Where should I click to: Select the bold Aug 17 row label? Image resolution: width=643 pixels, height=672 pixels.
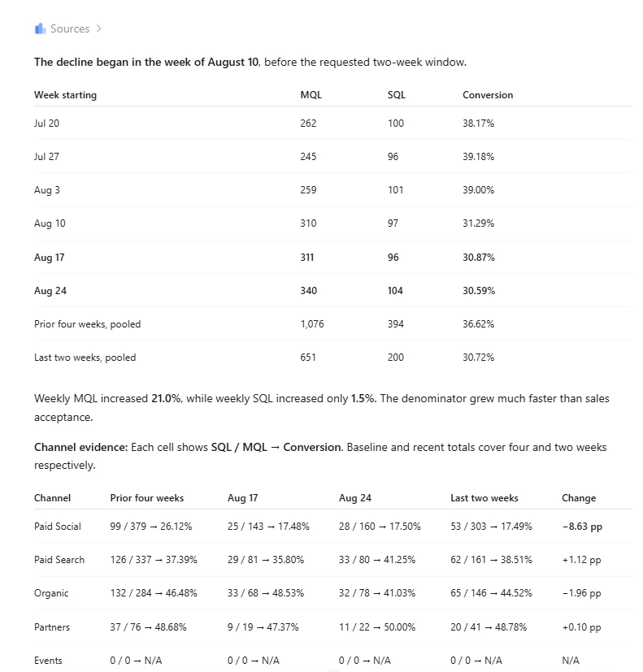(50, 257)
